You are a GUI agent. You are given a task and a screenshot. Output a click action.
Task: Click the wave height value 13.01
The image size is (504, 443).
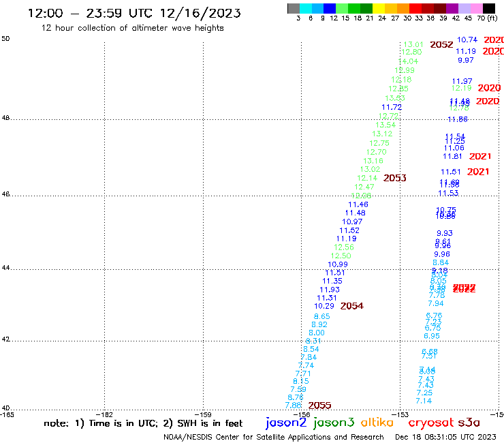coord(413,44)
